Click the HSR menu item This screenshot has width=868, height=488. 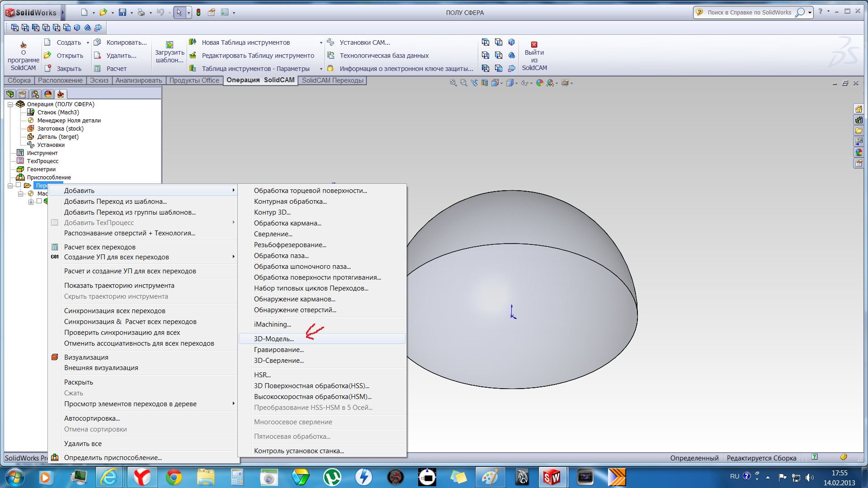[x=262, y=375]
